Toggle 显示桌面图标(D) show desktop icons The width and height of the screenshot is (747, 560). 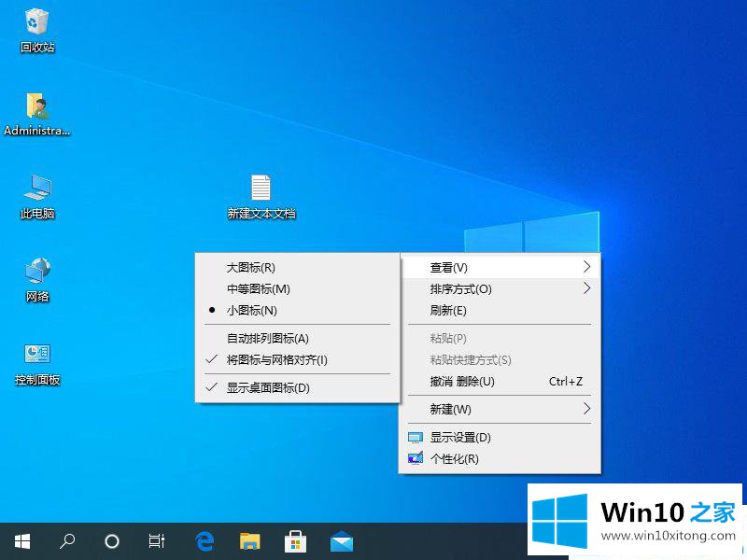(297, 388)
